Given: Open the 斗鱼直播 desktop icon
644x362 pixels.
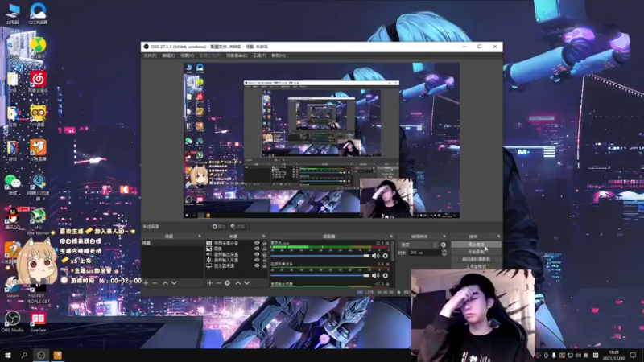Looking at the screenshot, I should (38, 150).
